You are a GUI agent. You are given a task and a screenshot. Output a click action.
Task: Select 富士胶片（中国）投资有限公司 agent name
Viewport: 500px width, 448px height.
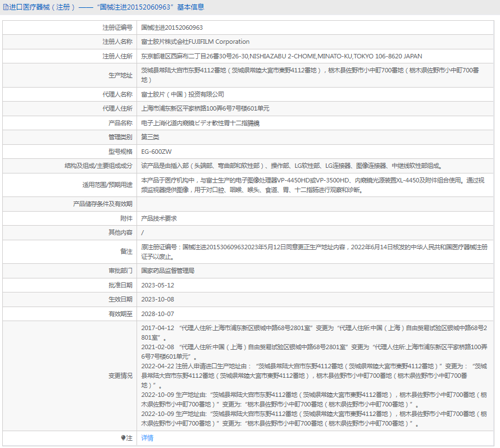point(183,94)
